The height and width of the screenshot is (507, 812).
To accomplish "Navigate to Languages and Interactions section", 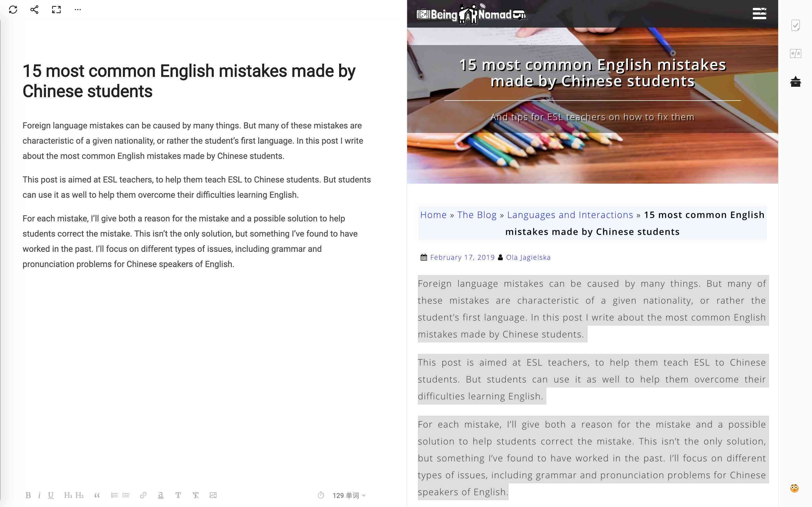I will tap(570, 214).
